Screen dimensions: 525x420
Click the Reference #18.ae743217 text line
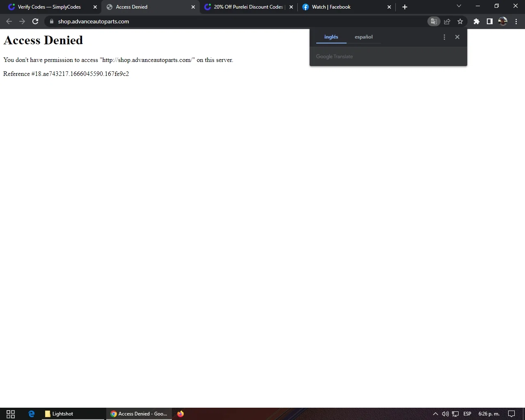(x=66, y=74)
